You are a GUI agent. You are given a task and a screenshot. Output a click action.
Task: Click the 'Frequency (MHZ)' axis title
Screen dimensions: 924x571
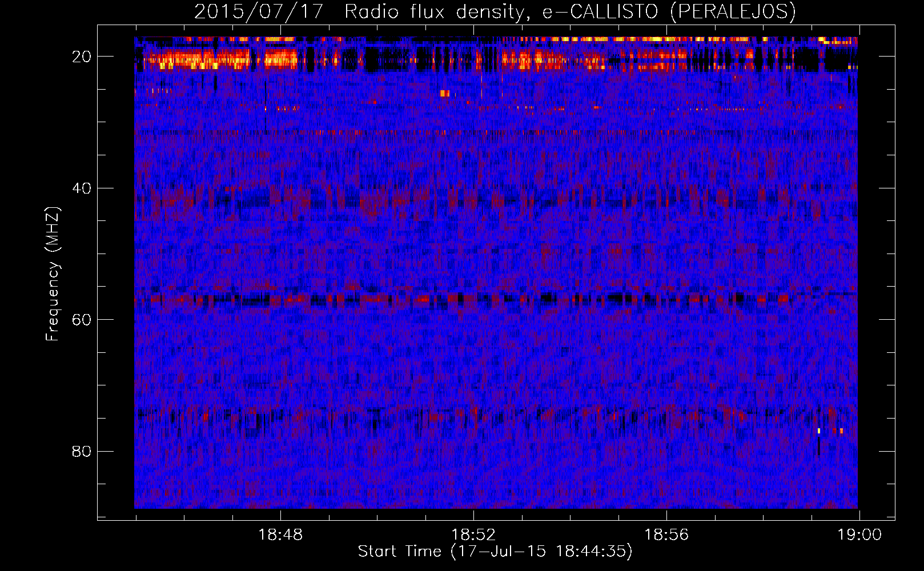pyautogui.click(x=53, y=274)
